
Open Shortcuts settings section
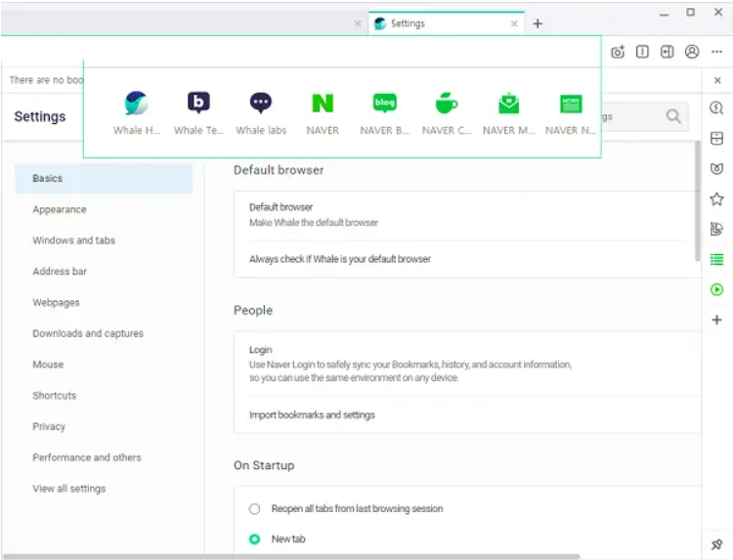(x=54, y=396)
